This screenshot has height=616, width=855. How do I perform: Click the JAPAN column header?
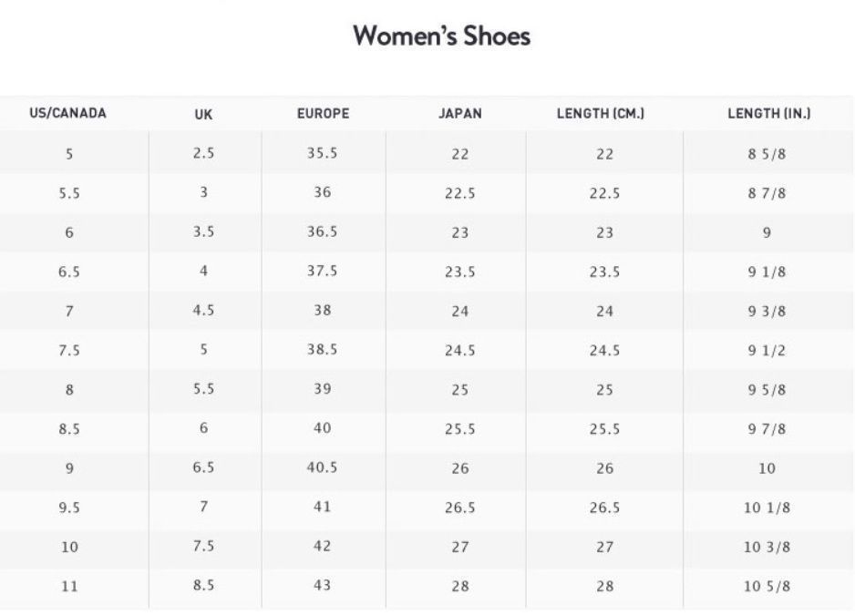tap(460, 113)
